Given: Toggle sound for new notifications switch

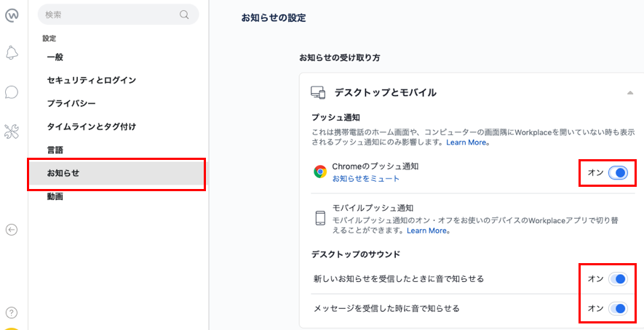Looking at the screenshot, I should click(618, 279).
